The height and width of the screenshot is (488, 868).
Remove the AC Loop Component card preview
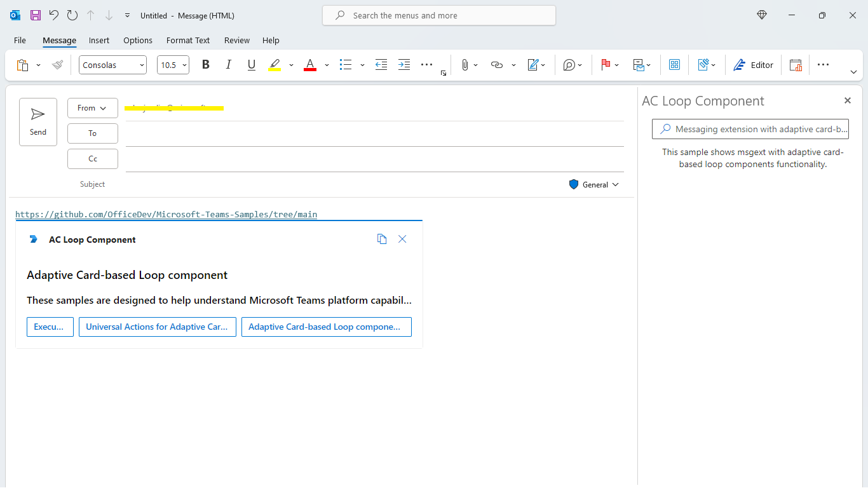click(x=402, y=239)
